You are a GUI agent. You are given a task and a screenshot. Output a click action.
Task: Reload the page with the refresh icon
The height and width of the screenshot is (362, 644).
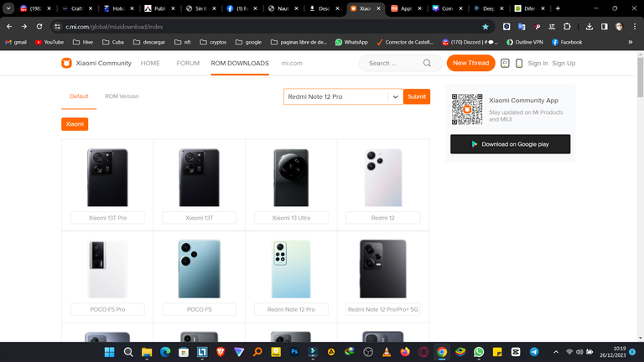click(x=39, y=26)
